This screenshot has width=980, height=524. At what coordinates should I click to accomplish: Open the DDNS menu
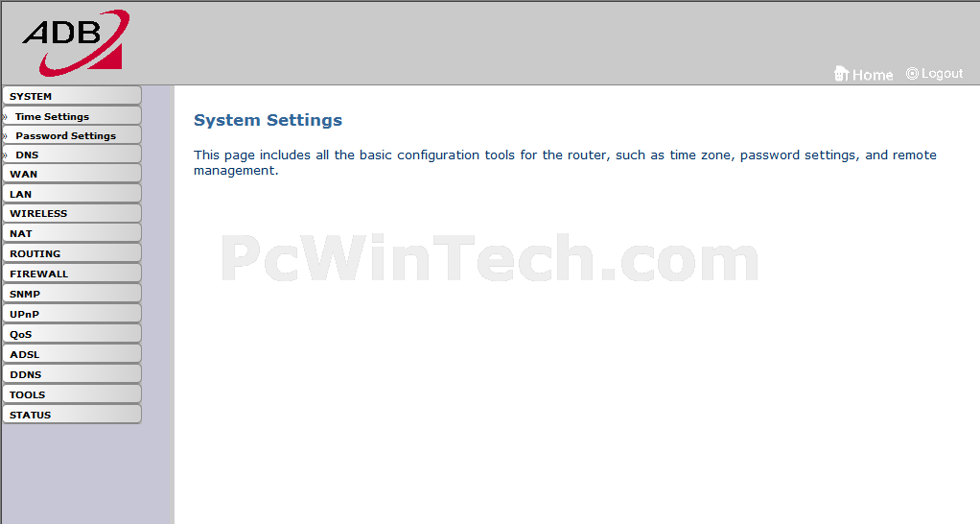72,374
